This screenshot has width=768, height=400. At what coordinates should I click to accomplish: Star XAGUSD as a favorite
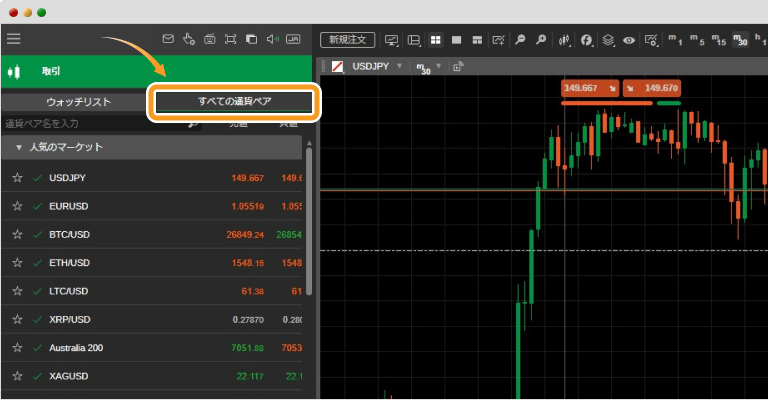coord(18,376)
